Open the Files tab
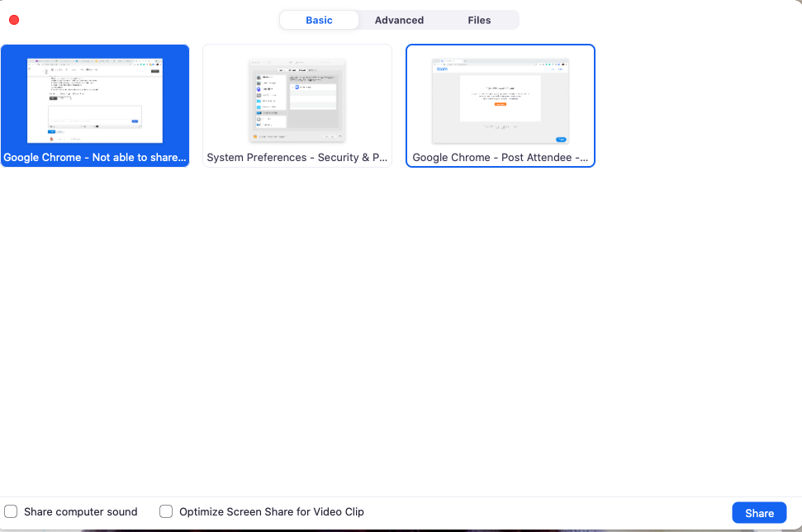 (479, 20)
